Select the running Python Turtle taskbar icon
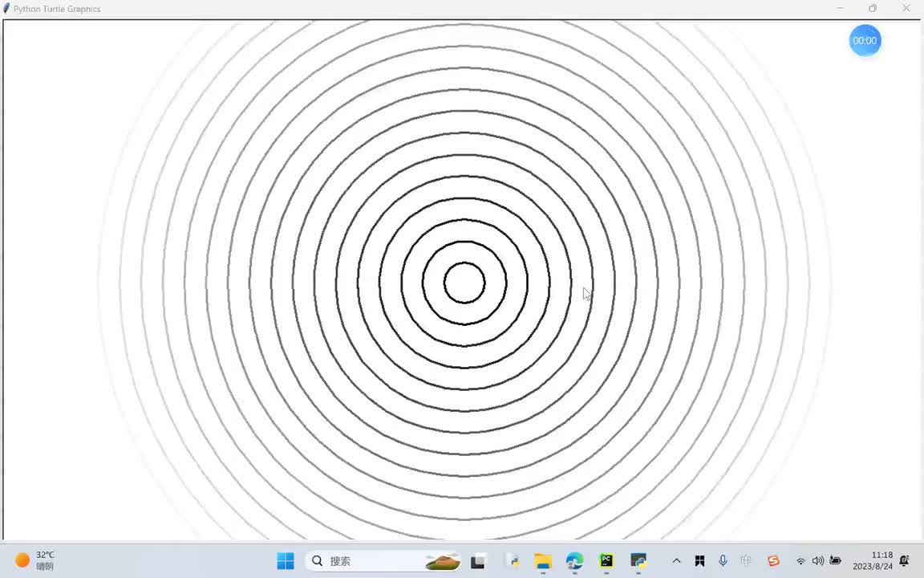The width and height of the screenshot is (924, 578). click(638, 561)
